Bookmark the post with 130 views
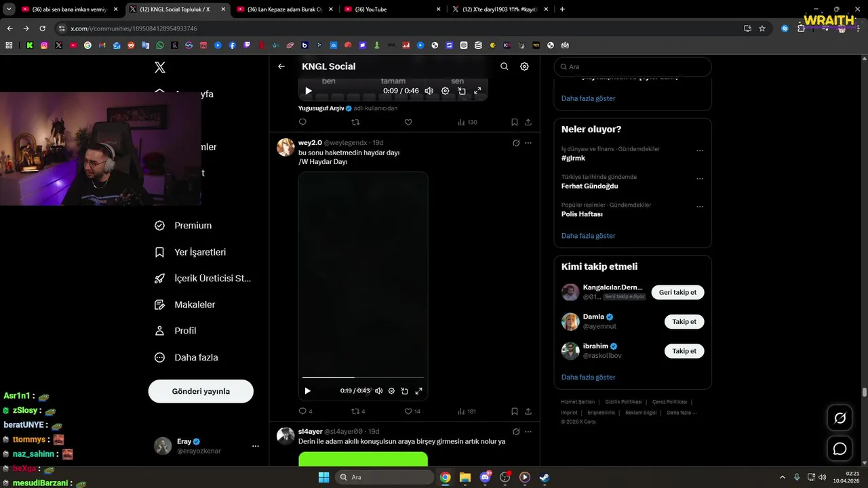 (515, 122)
